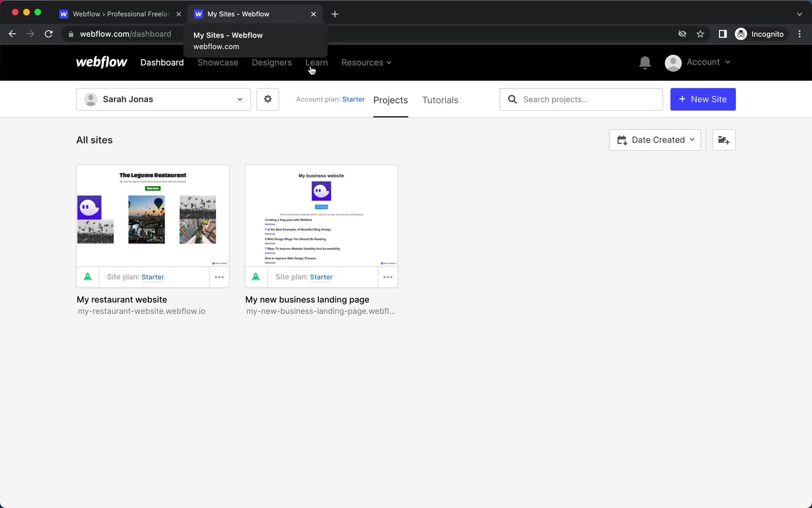Reload the current page
The width and height of the screenshot is (812, 508).
coord(49,34)
